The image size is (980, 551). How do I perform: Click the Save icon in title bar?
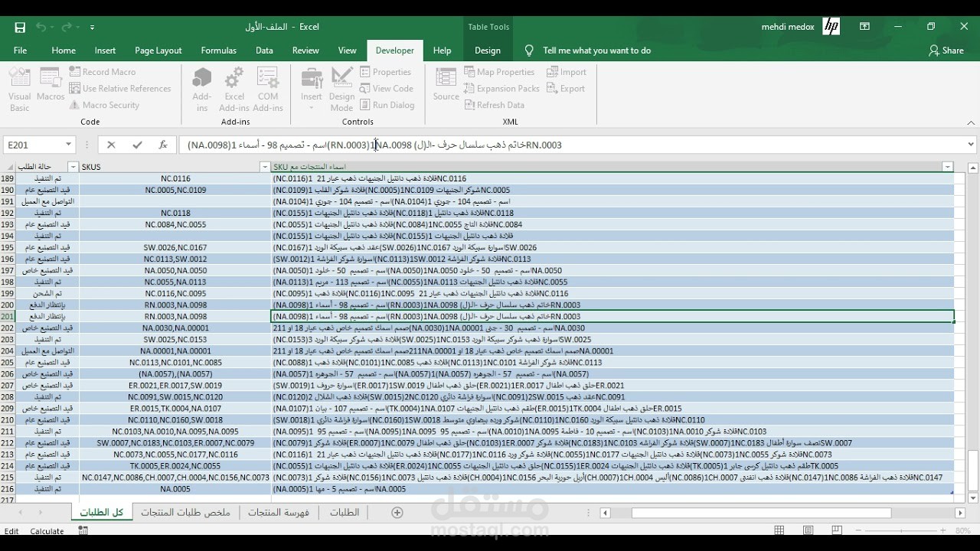20,27
